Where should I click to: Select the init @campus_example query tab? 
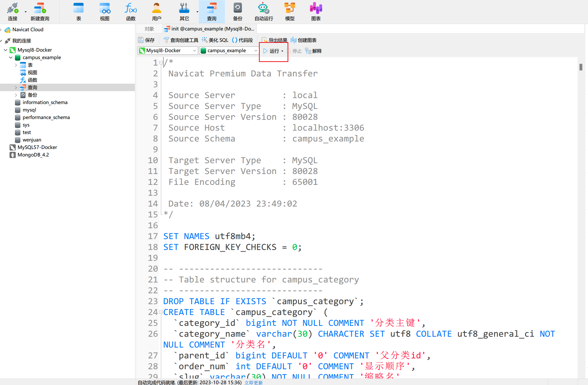click(209, 29)
